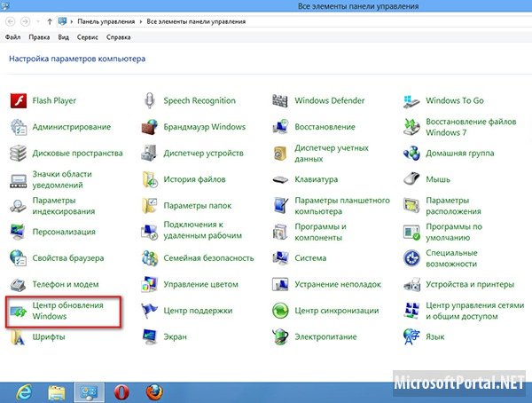Click the Мышь mouse icon
This screenshot has width=532, height=403.
click(411, 178)
